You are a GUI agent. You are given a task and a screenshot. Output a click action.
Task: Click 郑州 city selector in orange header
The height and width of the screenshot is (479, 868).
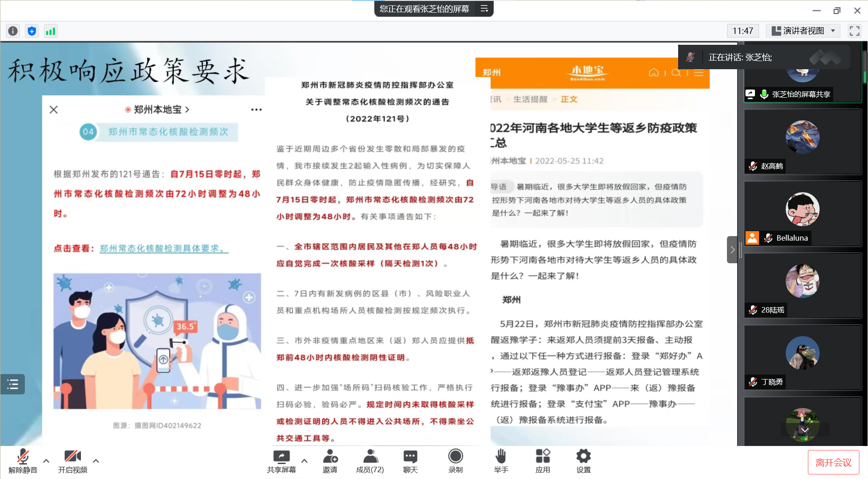(x=492, y=72)
